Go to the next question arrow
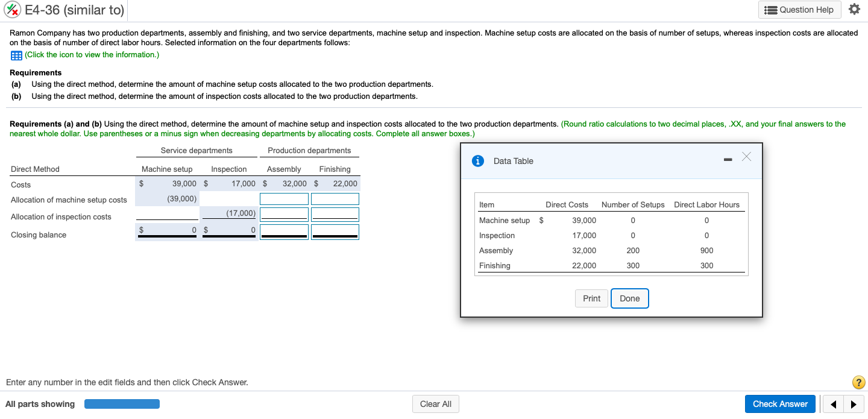 click(x=853, y=405)
